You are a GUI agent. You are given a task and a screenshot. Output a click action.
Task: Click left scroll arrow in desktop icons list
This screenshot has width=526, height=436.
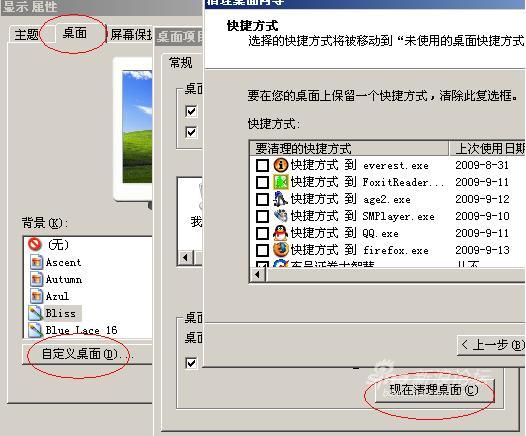pos(185,258)
